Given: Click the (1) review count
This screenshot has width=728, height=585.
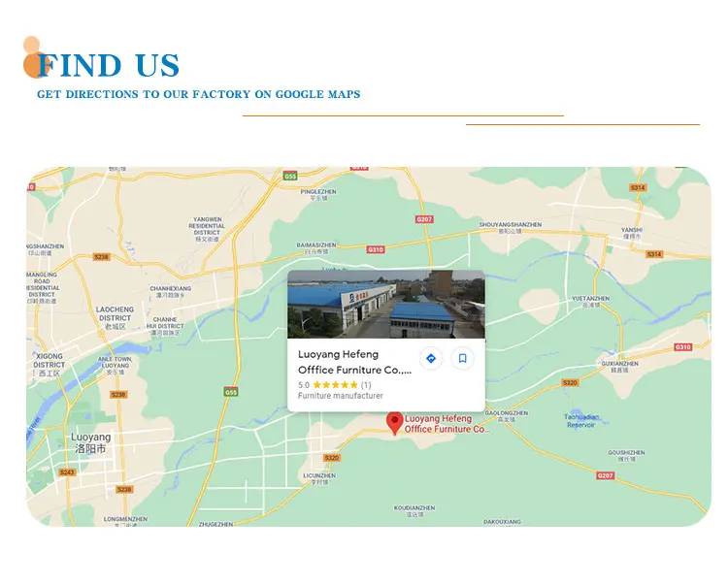Looking at the screenshot, I should (366, 384).
